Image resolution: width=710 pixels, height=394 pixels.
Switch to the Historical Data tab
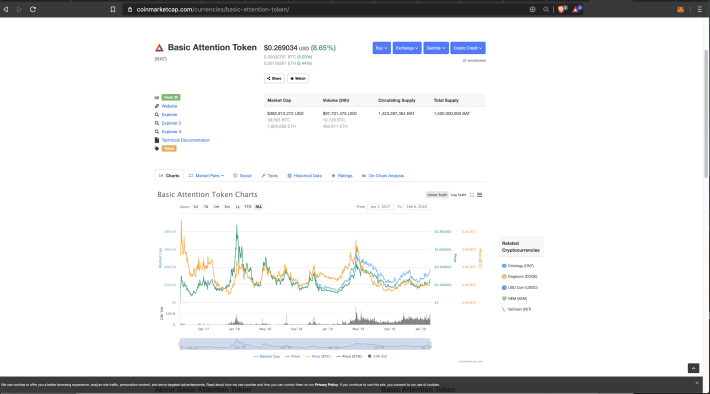(305, 176)
